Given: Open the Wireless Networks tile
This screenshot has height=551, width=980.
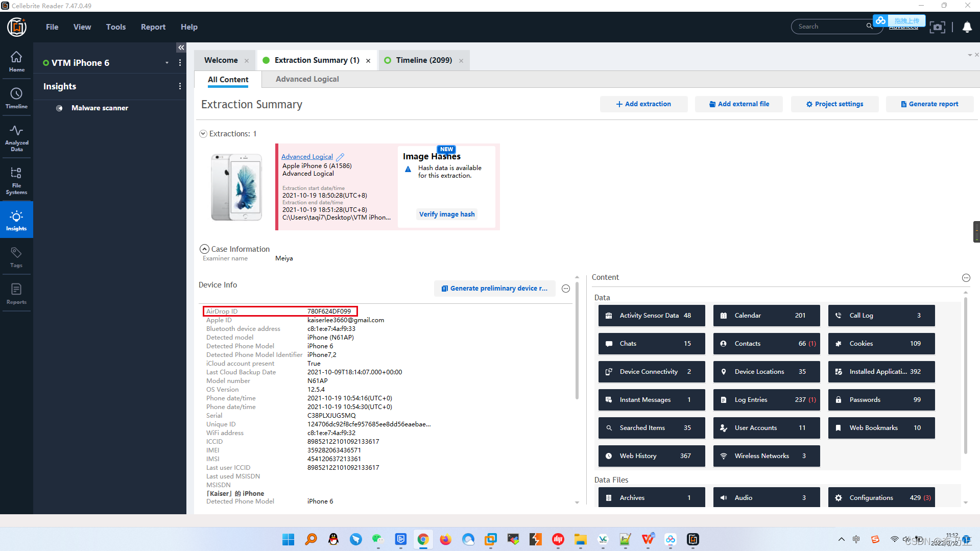Looking at the screenshot, I should pyautogui.click(x=767, y=456).
